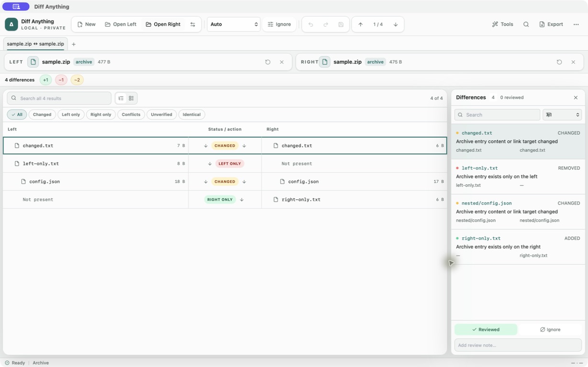Select left-only.txt REMOVED difference item
This screenshot has width=588, height=367.
point(518,177)
